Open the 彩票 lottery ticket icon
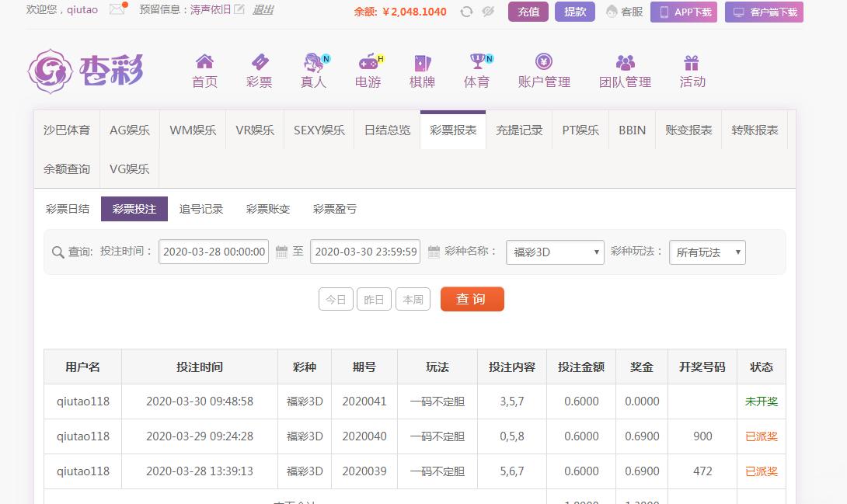 point(259,62)
